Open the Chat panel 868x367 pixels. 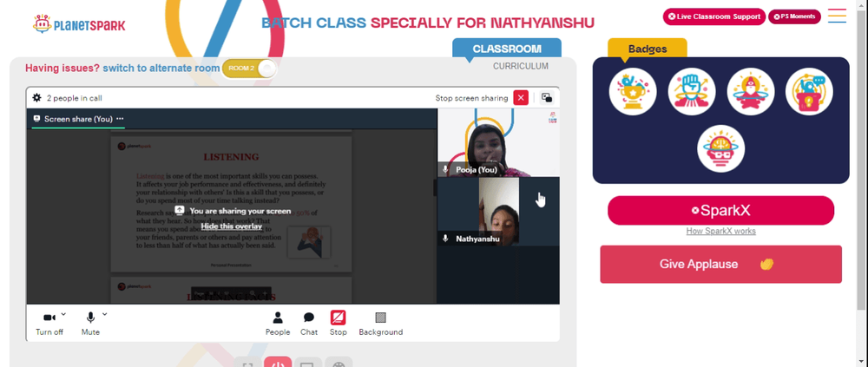click(309, 324)
